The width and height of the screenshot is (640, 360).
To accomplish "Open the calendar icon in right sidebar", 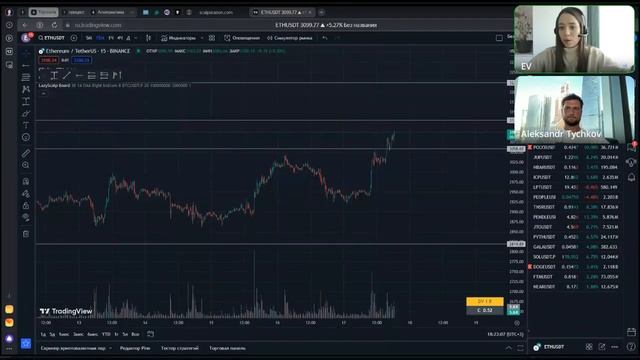I will click(x=631, y=332).
